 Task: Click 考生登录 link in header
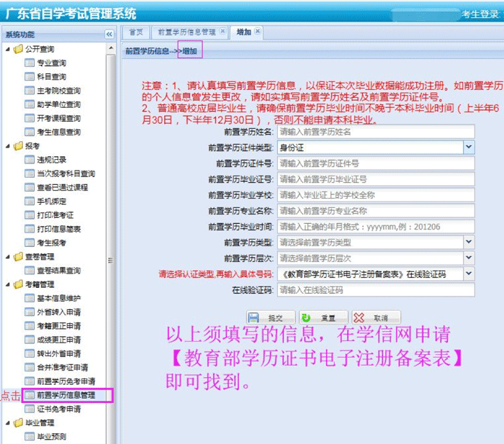pyautogui.click(x=480, y=14)
